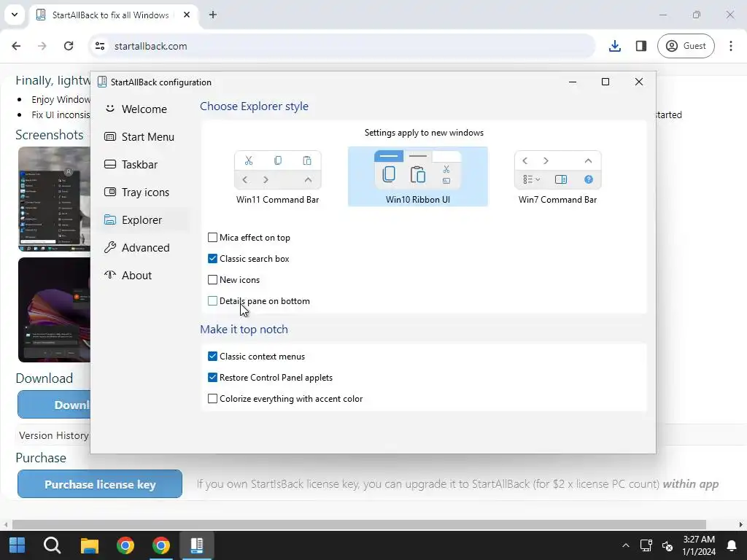Screen dimensions: 747x560
Task: Expand hidden system tray icons
Action: point(626,545)
